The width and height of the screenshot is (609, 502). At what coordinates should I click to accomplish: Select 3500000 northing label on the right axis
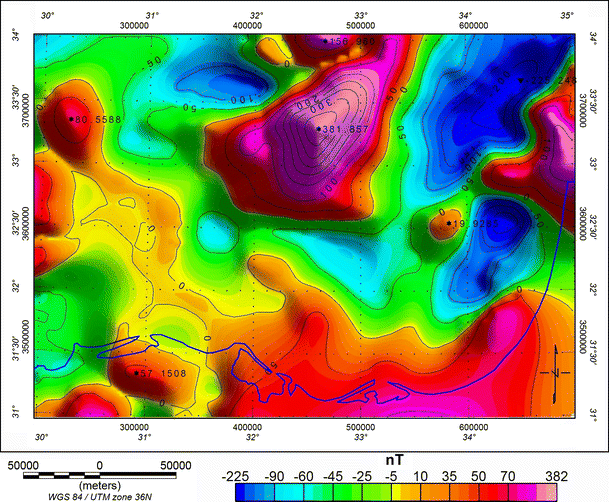pos(583,337)
